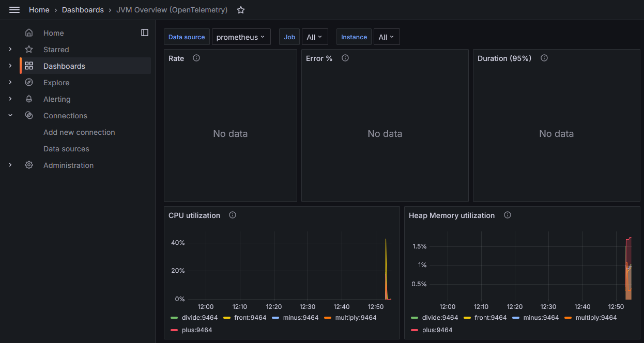644x343 pixels.
Task: Star the JVM Overview dashboard
Action: click(241, 10)
